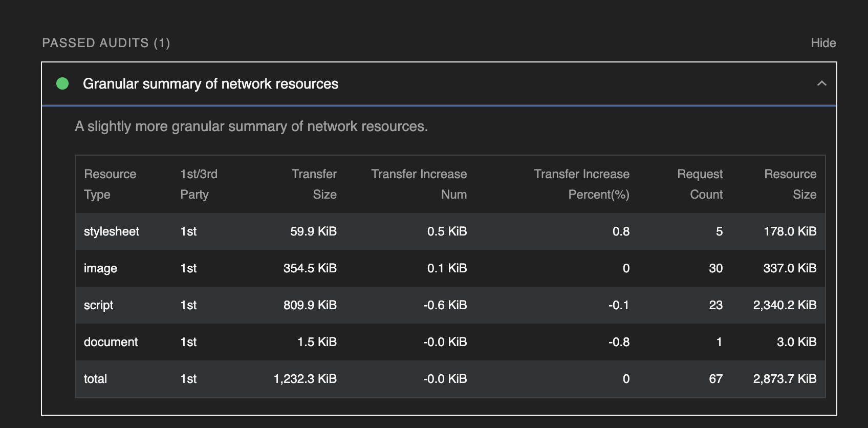Click the Passed Audits (1) heading
This screenshot has width=868, height=428.
point(106,43)
